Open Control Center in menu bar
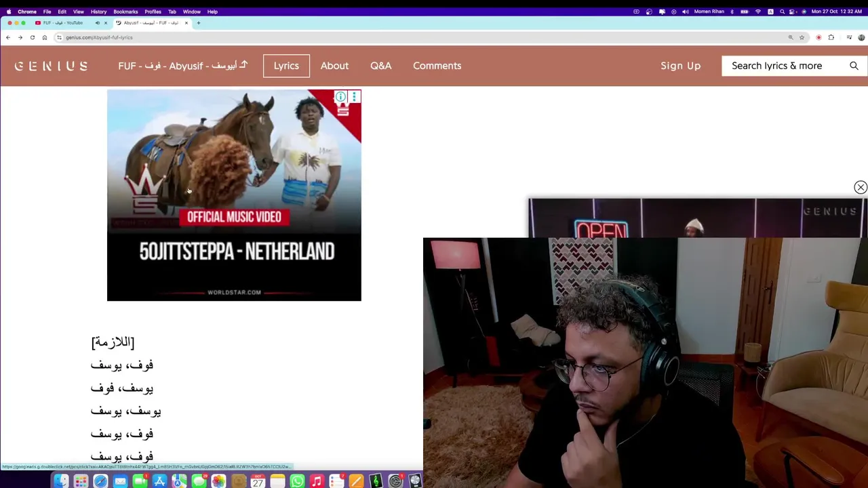 [792, 12]
